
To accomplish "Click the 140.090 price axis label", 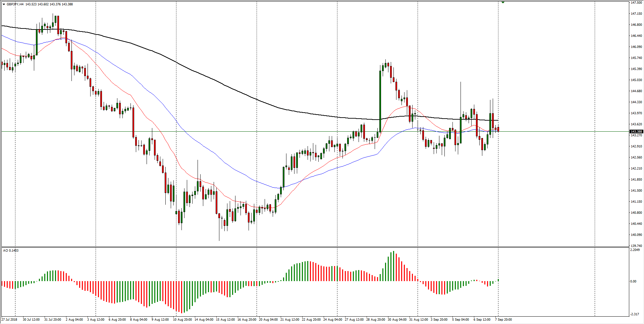I will (x=636, y=235).
